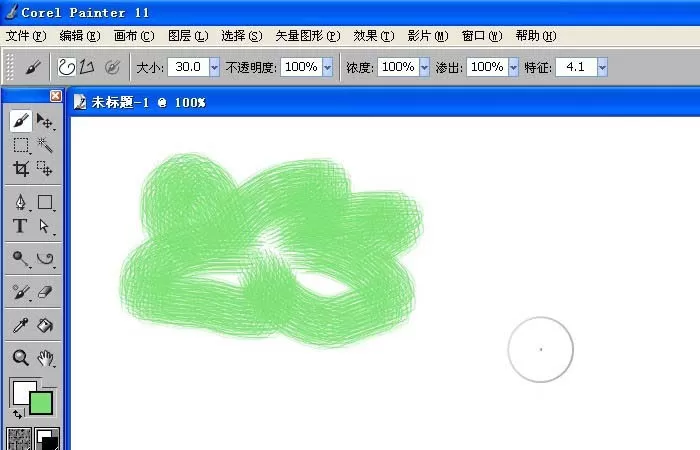Close the toolbox panel
Viewport: 700px width, 450px height.
pos(56,96)
